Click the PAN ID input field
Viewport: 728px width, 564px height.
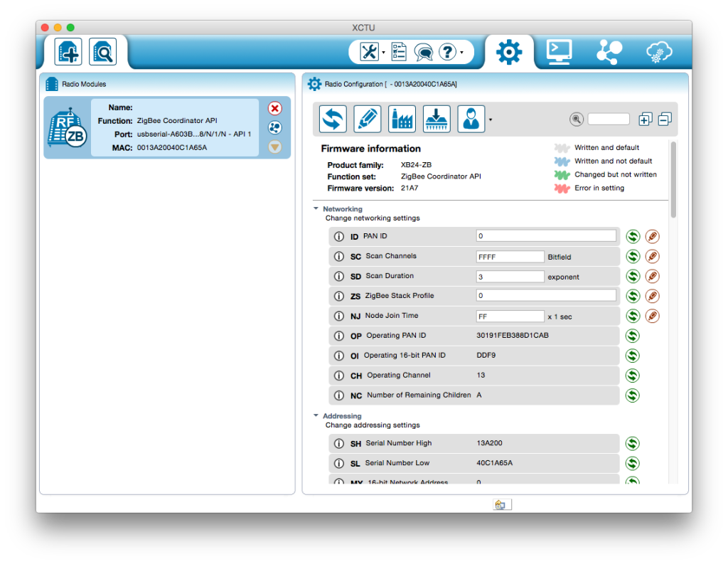pos(546,236)
